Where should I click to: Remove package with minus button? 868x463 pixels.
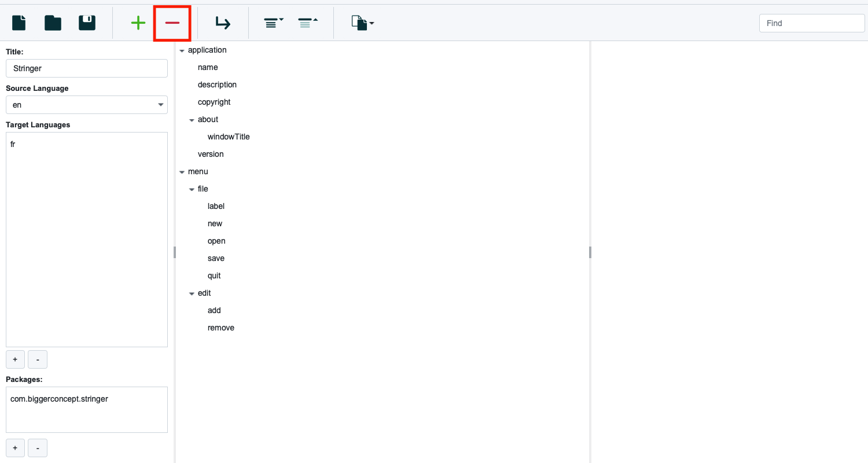[38, 448]
